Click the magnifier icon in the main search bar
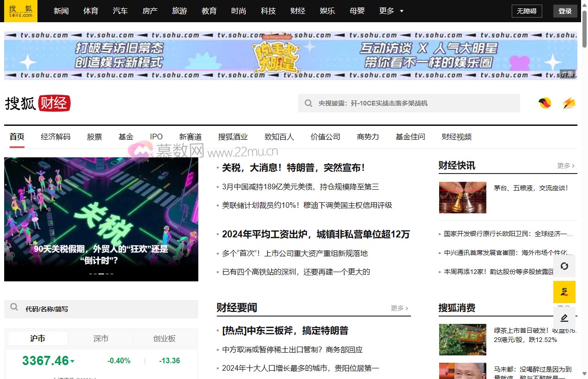 tap(308, 103)
